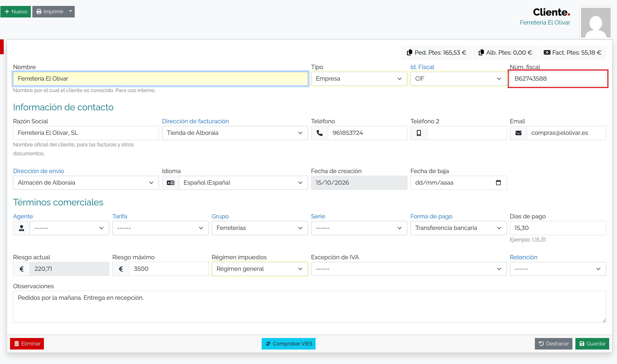Open the Tarifa dropdown

pyautogui.click(x=160, y=228)
